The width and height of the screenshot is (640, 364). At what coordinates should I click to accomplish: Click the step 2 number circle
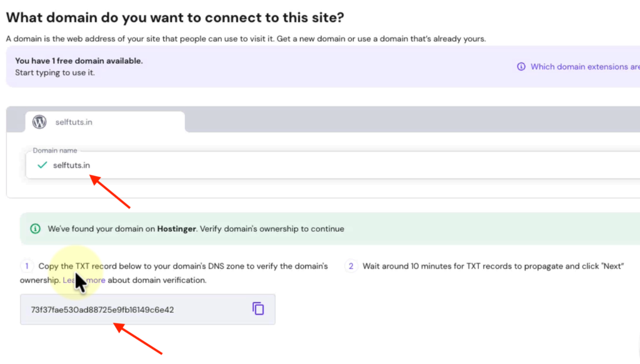pos(351,266)
